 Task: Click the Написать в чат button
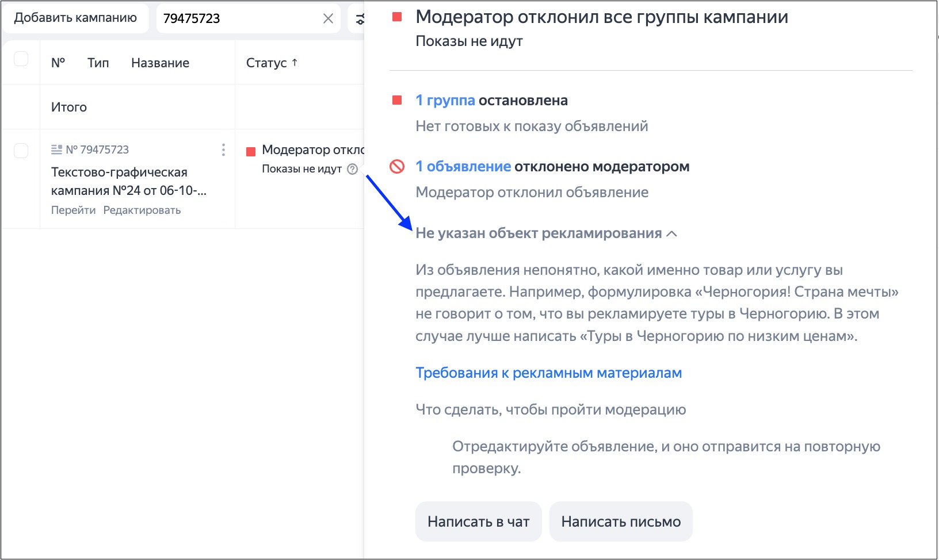479,521
